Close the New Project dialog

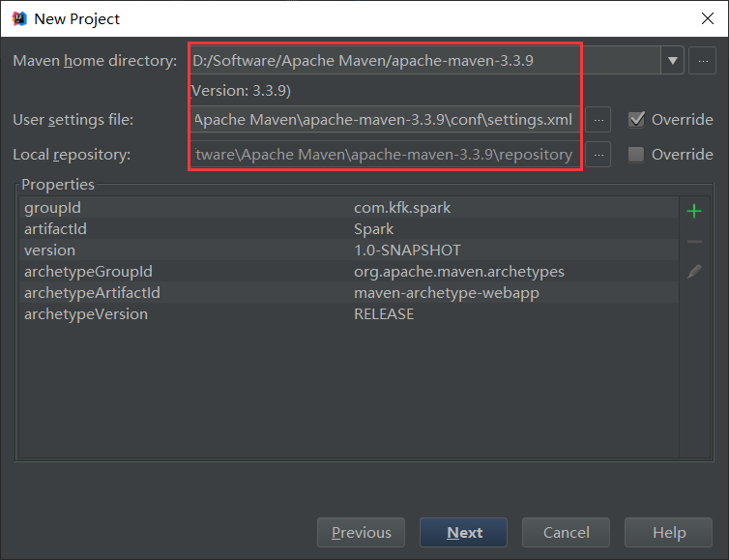point(707,18)
